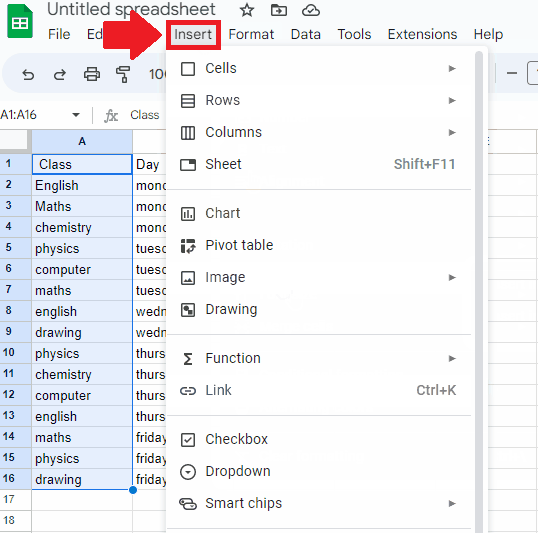Click the decrease font size minus icon
The width and height of the screenshot is (538, 533).
[x=512, y=73]
